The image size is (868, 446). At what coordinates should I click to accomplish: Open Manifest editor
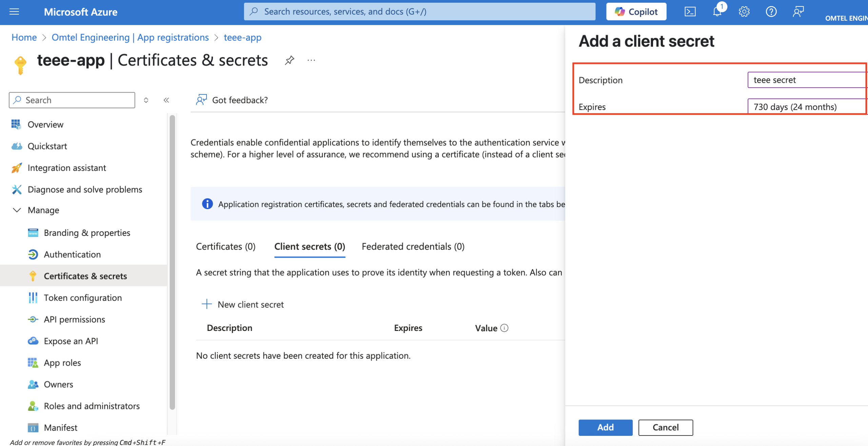coord(61,428)
